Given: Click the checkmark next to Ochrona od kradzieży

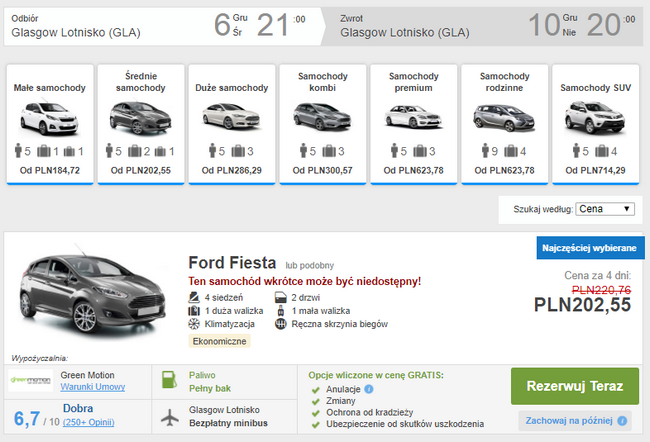Looking at the screenshot, I should pyautogui.click(x=316, y=413).
